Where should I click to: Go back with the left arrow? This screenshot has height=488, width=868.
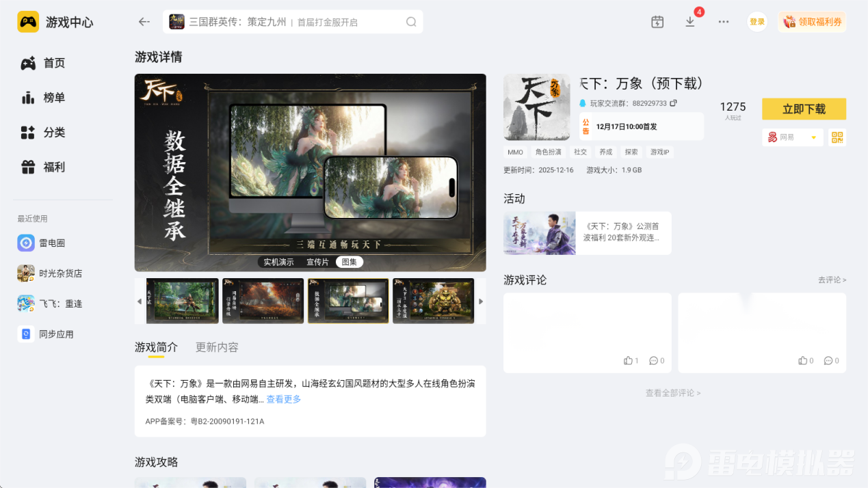[x=144, y=22]
